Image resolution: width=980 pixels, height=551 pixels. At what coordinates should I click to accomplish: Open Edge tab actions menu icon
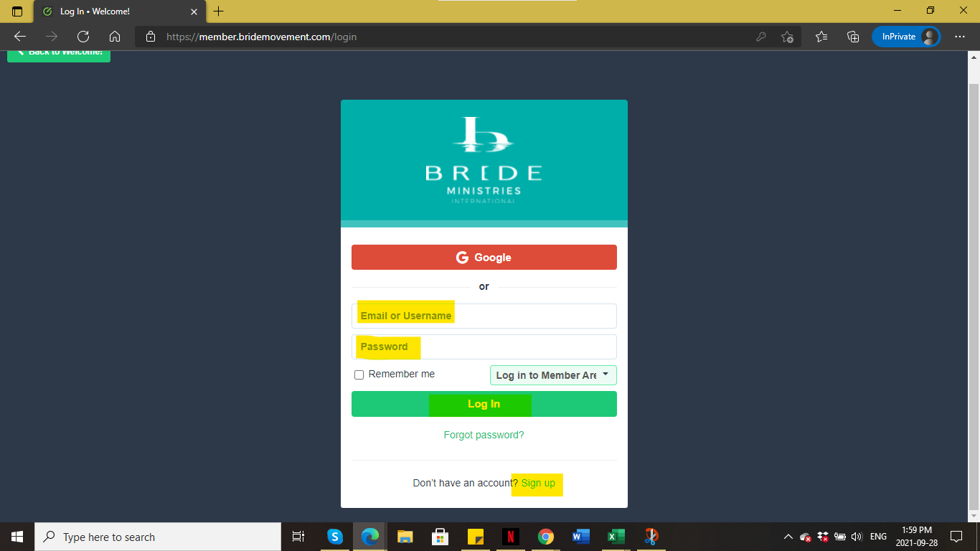coord(17,11)
